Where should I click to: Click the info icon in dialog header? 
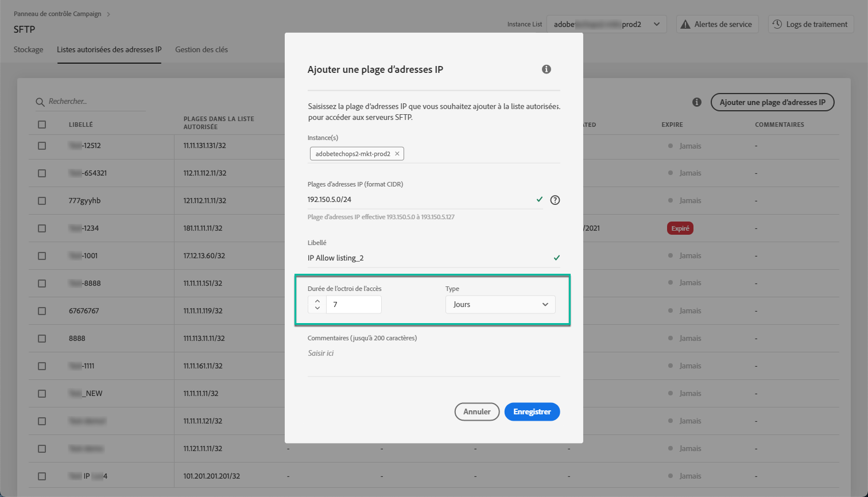pyautogui.click(x=547, y=69)
